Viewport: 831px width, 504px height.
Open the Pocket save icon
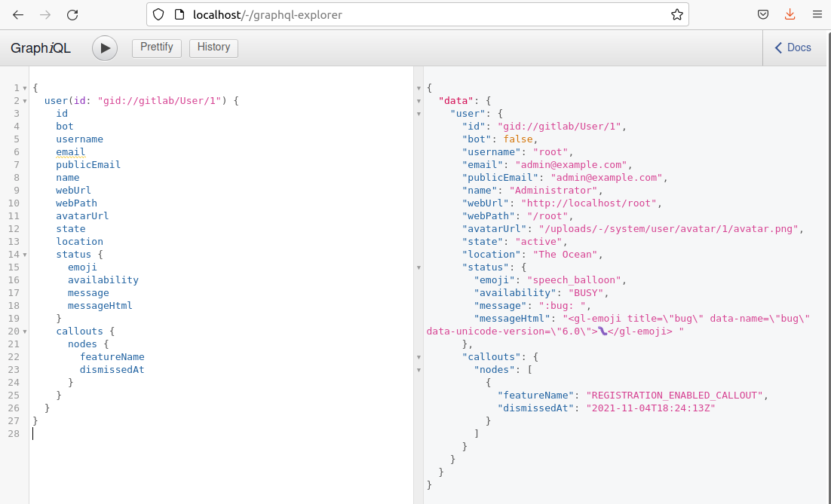pyautogui.click(x=763, y=14)
